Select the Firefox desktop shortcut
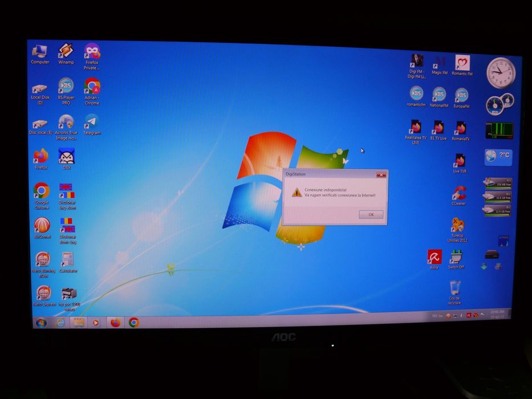 pyautogui.click(x=40, y=159)
